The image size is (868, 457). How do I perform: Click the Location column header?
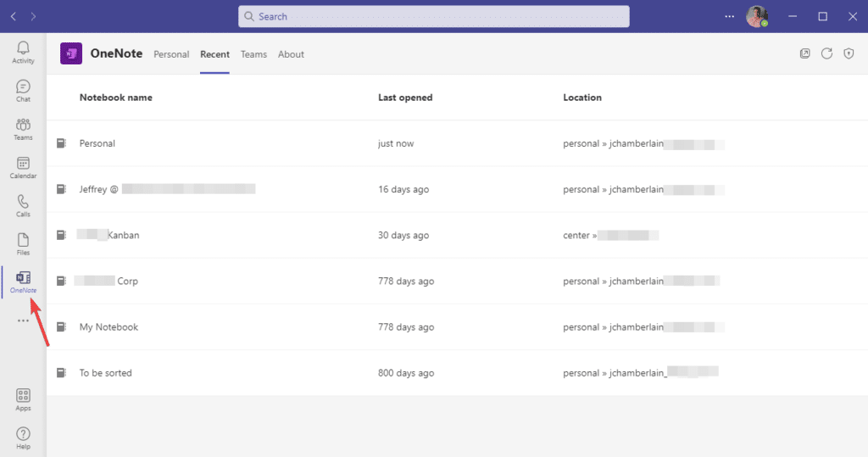pos(582,98)
